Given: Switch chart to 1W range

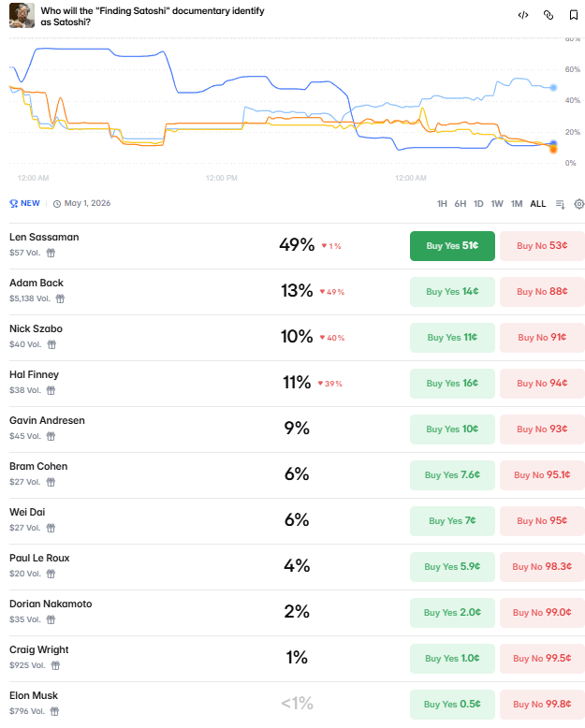Looking at the screenshot, I should point(497,204).
